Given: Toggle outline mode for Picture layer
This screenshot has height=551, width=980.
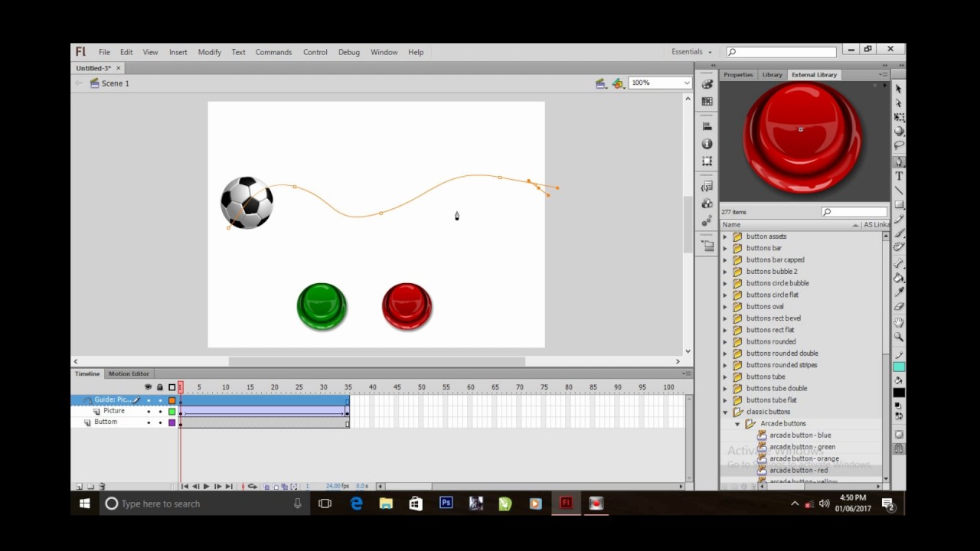Looking at the screenshot, I should pos(172,412).
